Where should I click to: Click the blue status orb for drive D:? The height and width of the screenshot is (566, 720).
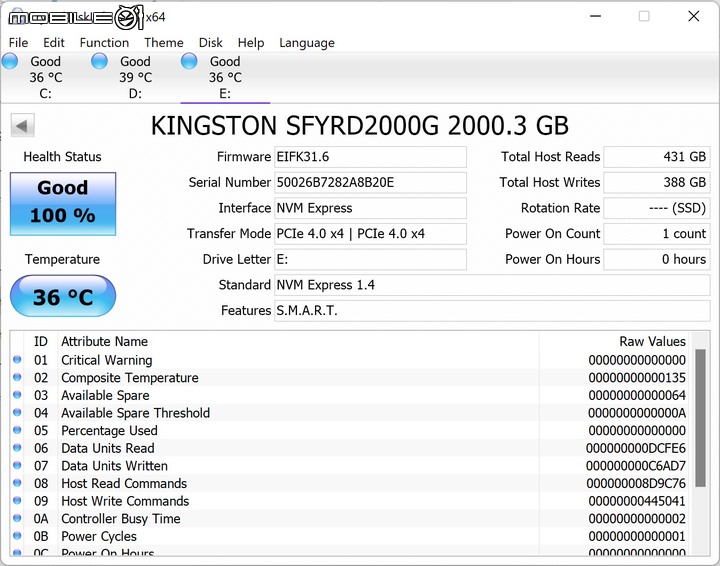(x=99, y=61)
